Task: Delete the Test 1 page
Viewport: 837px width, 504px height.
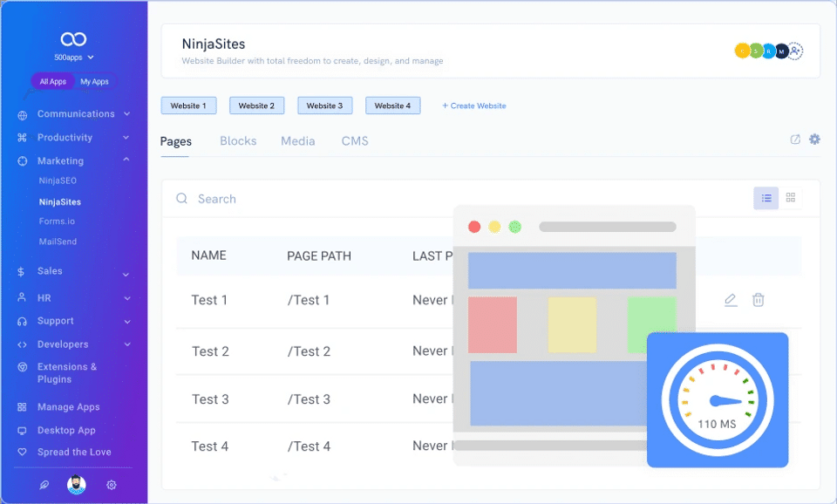Action: click(758, 300)
